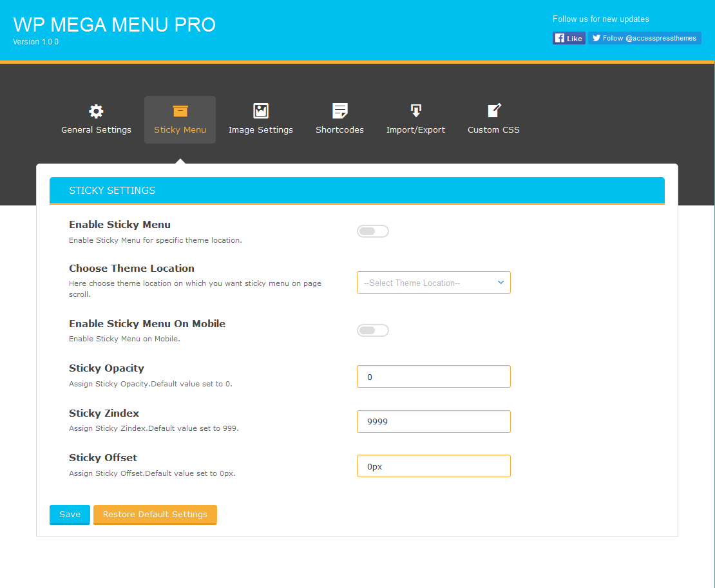The width and height of the screenshot is (715, 588).
Task: Click the Import/Export arrow icon
Action: point(416,111)
